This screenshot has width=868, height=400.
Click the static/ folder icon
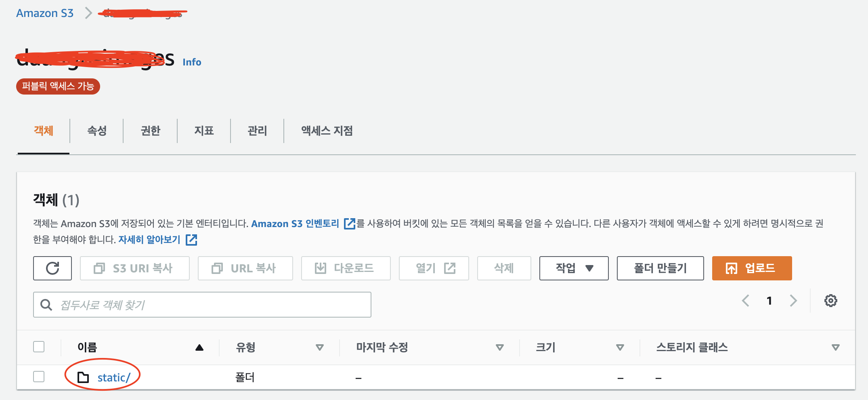pos(83,377)
